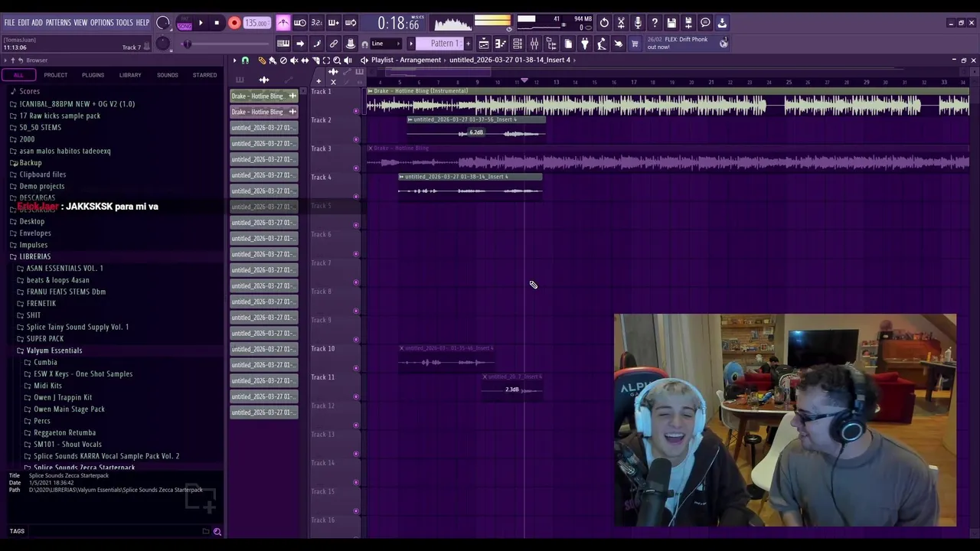Click the 0:18:66 time display
980x551 pixels.
coord(399,23)
